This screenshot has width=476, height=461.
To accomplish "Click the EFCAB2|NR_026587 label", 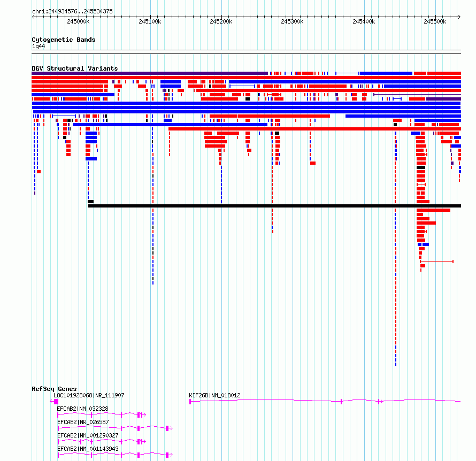I will (x=83, y=422).
